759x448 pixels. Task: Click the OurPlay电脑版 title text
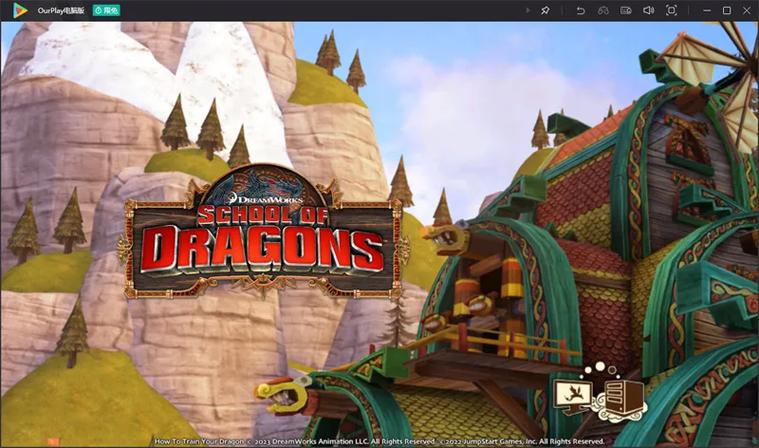(61, 10)
